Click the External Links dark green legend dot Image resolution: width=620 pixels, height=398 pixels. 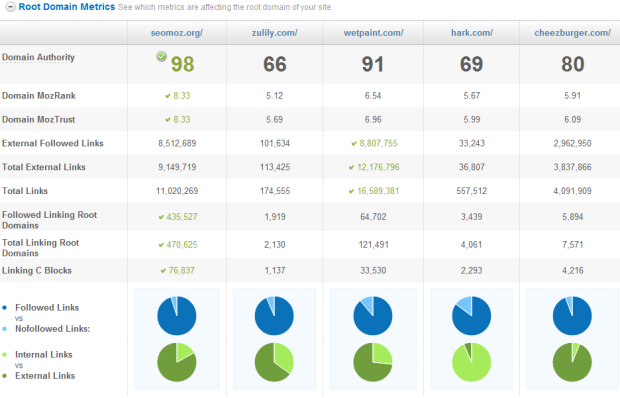pyautogui.click(x=5, y=376)
